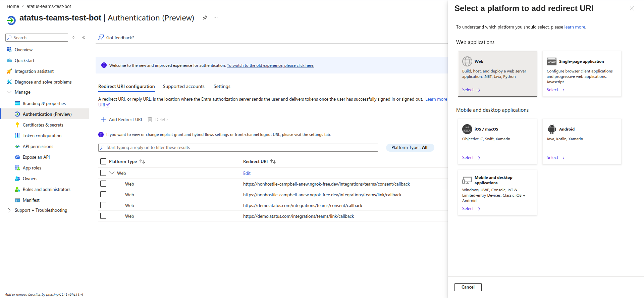
Task: Pin the page with the pin icon
Action: tap(205, 18)
